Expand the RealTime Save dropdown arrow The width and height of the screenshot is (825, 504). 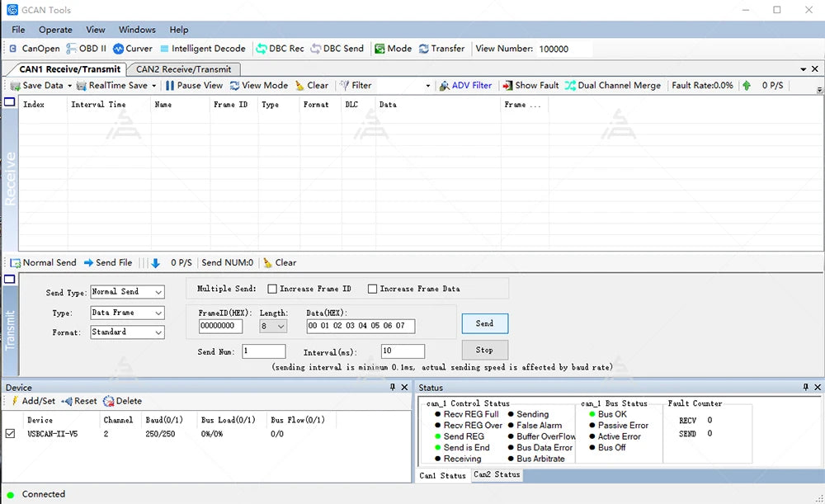pyautogui.click(x=154, y=85)
